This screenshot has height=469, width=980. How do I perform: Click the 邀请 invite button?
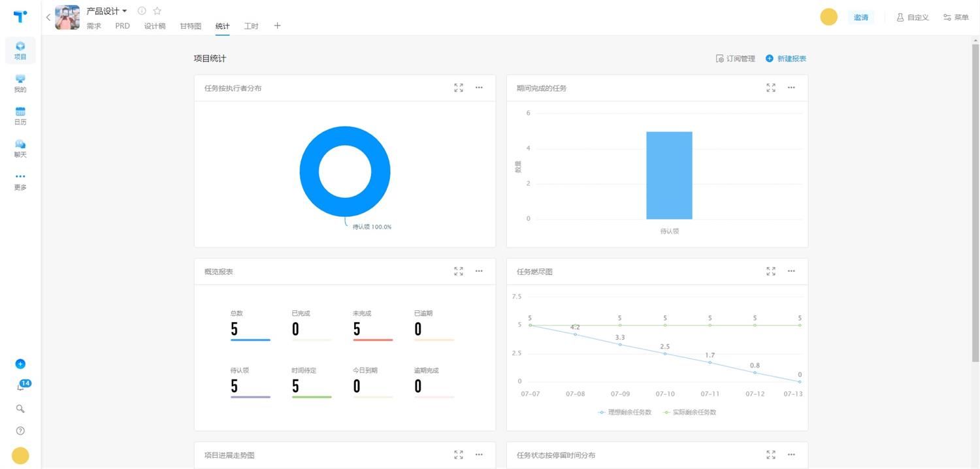click(861, 18)
